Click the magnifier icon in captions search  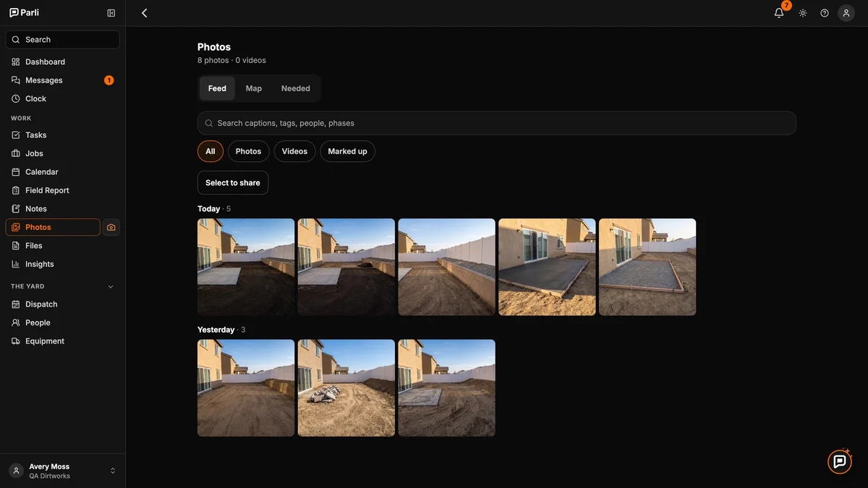point(209,123)
